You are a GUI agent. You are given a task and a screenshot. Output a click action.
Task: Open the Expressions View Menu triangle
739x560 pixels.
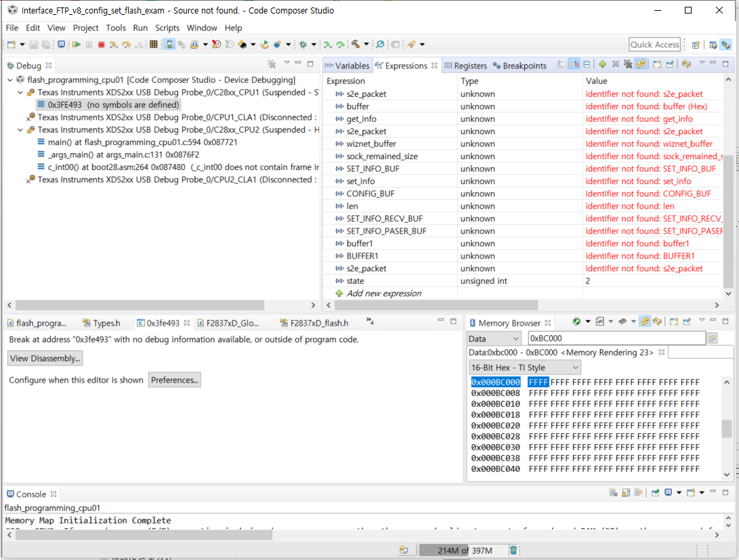[702, 63]
